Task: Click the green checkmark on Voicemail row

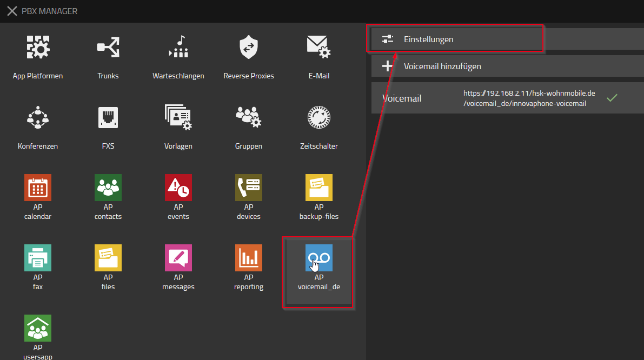Action: pos(612,98)
